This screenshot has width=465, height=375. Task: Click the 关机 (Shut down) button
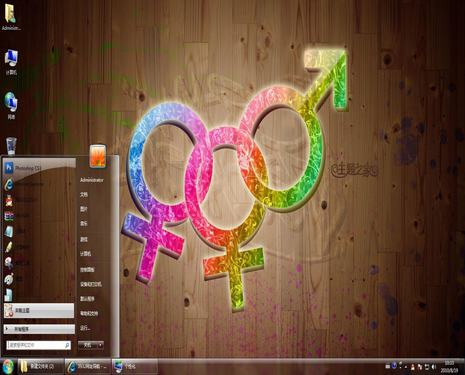[x=88, y=345]
